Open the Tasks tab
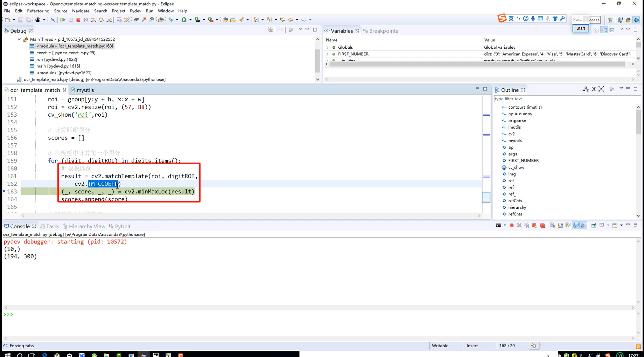This screenshot has height=357, width=644. pos(50,226)
